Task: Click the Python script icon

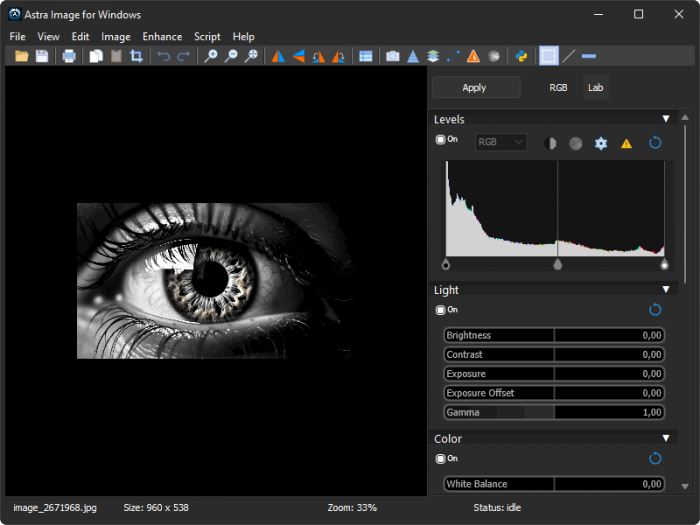Action: (x=521, y=56)
